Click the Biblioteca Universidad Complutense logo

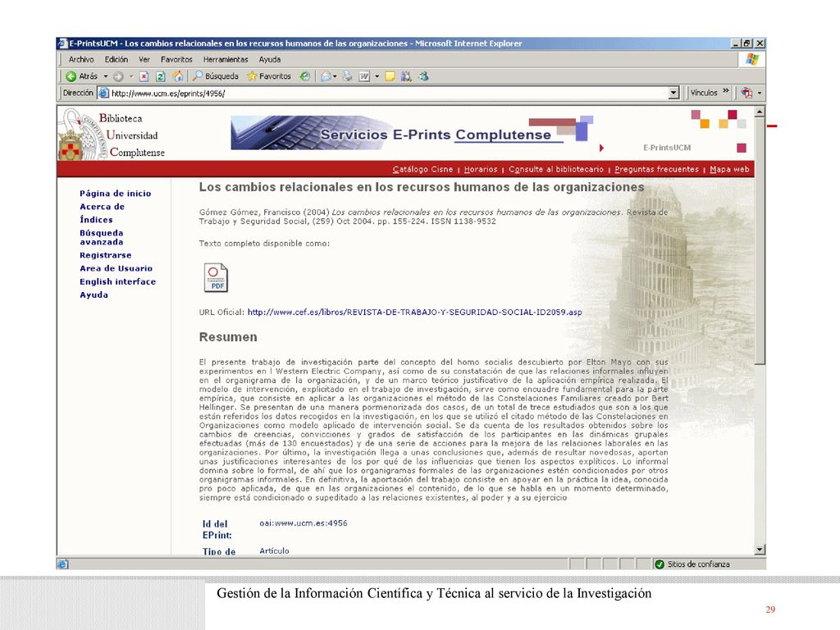click(x=112, y=134)
